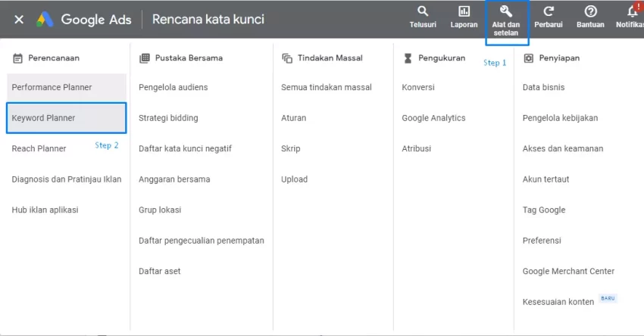644x336 pixels.
Task: Click the Rencana kata kunci title
Action: pos(208,19)
